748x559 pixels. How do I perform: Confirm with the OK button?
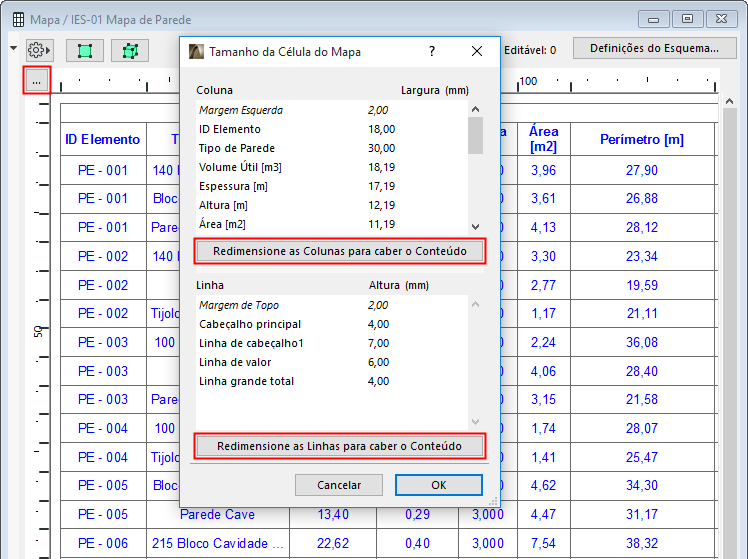pos(438,485)
